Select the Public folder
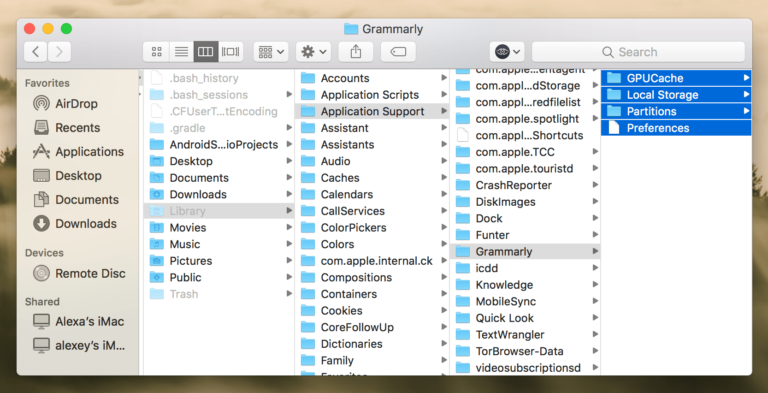The width and height of the screenshot is (768, 393). [x=218, y=278]
